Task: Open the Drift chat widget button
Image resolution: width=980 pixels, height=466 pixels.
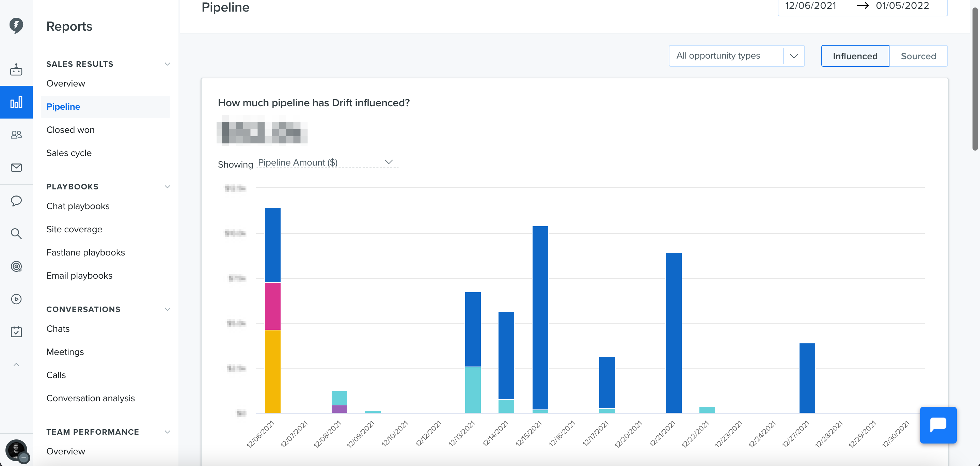Action: (938, 425)
